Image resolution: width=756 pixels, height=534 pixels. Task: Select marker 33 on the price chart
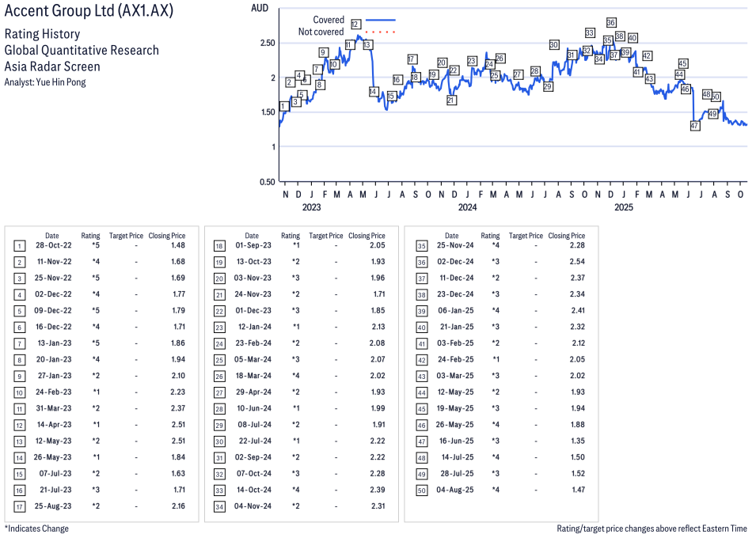tap(590, 32)
